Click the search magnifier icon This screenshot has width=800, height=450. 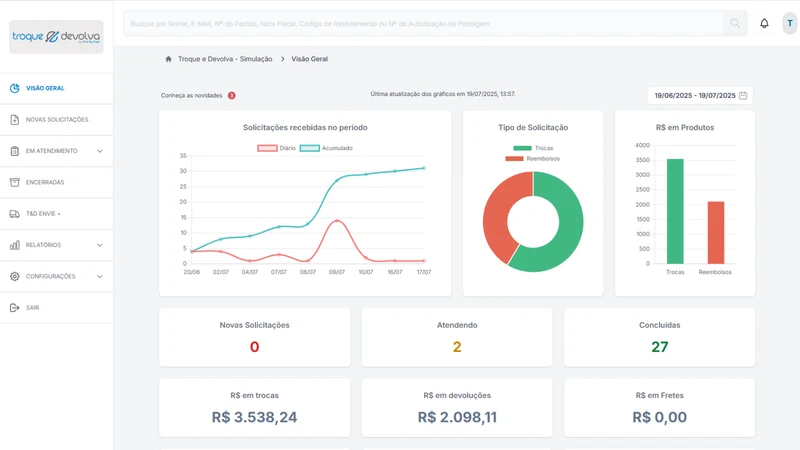[735, 23]
